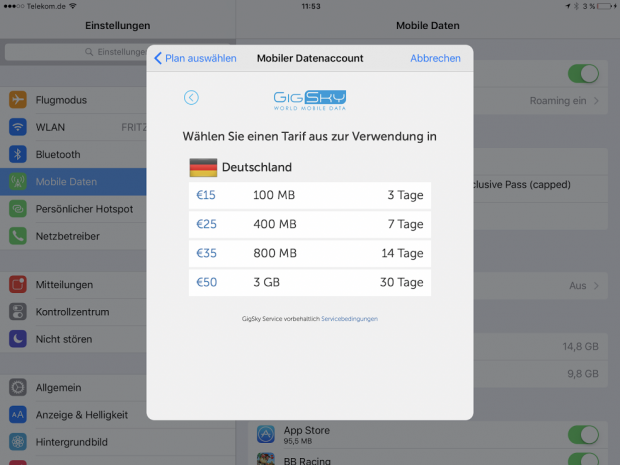620x465 pixels.
Task: Open Bluetooth settings row
Action: pyautogui.click(x=73, y=154)
